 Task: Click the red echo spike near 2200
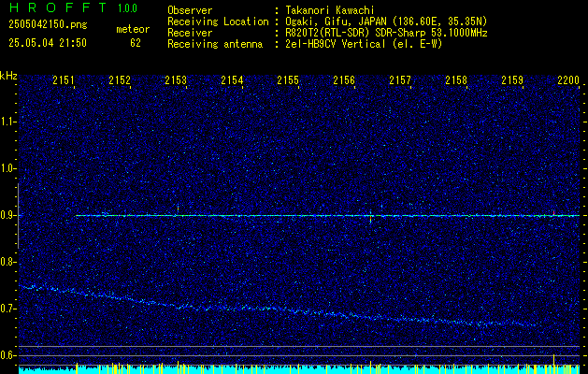[x=553, y=212]
